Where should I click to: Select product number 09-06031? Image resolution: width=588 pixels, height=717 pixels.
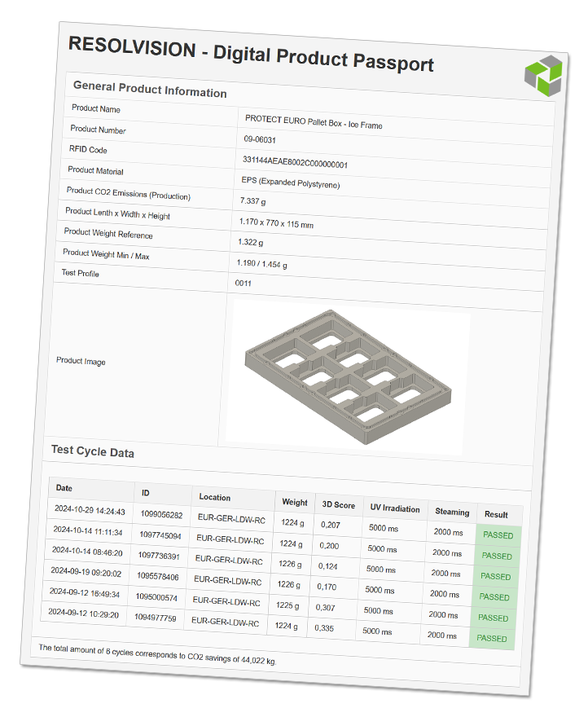(x=260, y=139)
